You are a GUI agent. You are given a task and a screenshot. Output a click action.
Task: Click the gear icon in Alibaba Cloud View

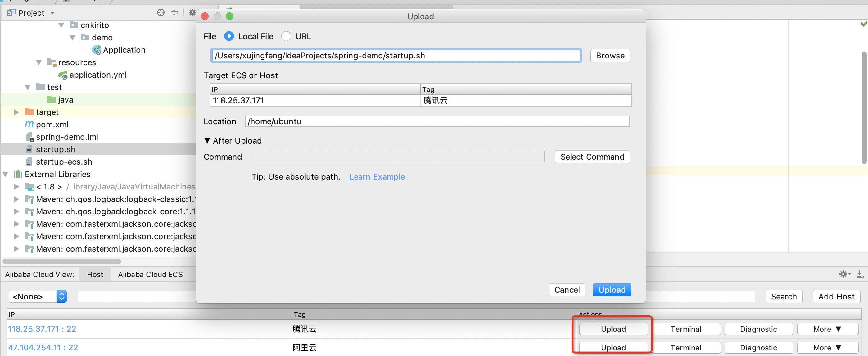click(843, 274)
